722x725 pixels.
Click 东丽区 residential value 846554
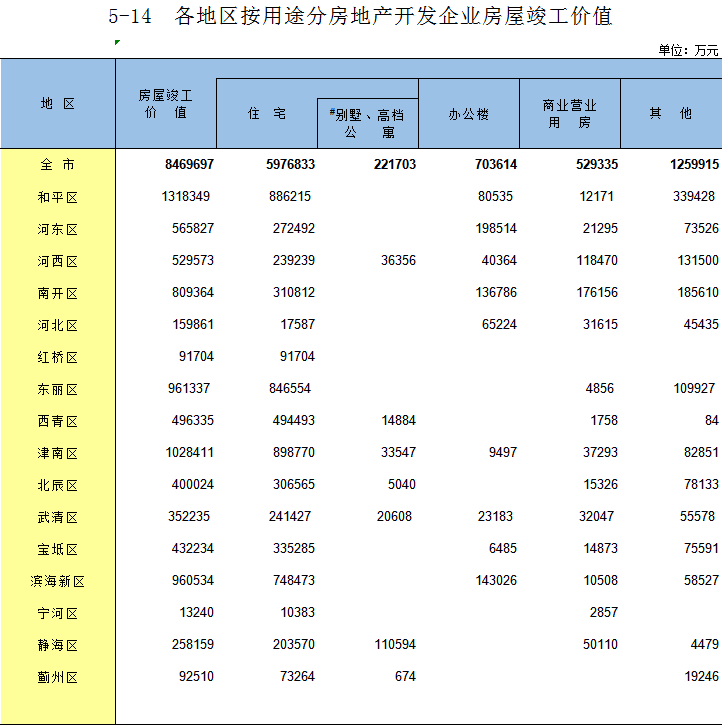[x=290, y=388]
